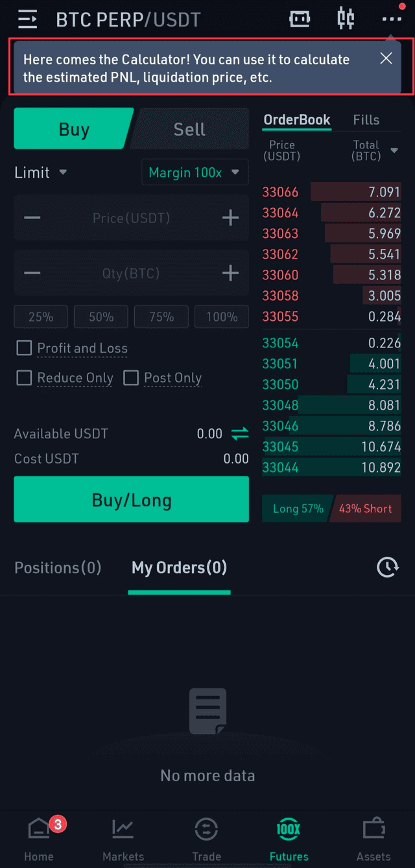Screen dimensions: 415x868
Task: Expand the Total (BTC) column dropdown arrow
Action: click(x=394, y=151)
